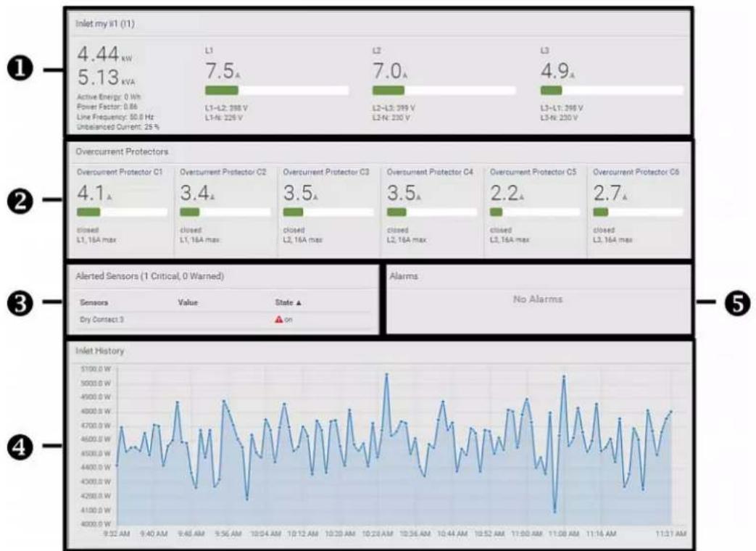Open the Inlet my il1 (I1) title

click(x=105, y=24)
